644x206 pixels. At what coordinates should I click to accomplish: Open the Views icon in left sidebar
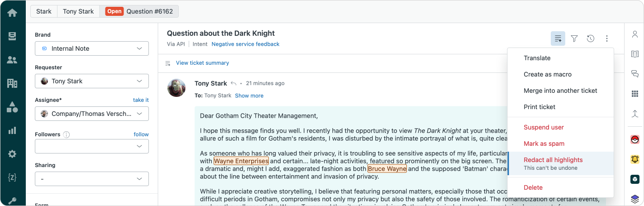12,36
